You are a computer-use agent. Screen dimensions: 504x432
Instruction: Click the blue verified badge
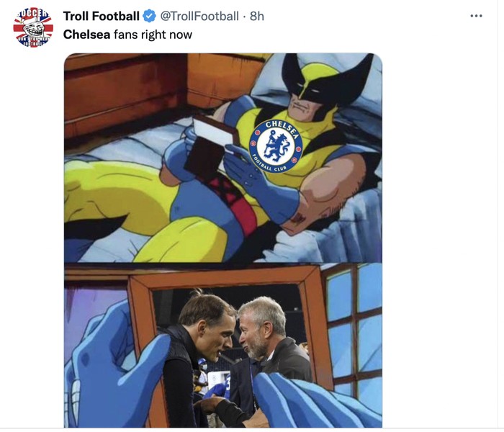coord(149,16)
